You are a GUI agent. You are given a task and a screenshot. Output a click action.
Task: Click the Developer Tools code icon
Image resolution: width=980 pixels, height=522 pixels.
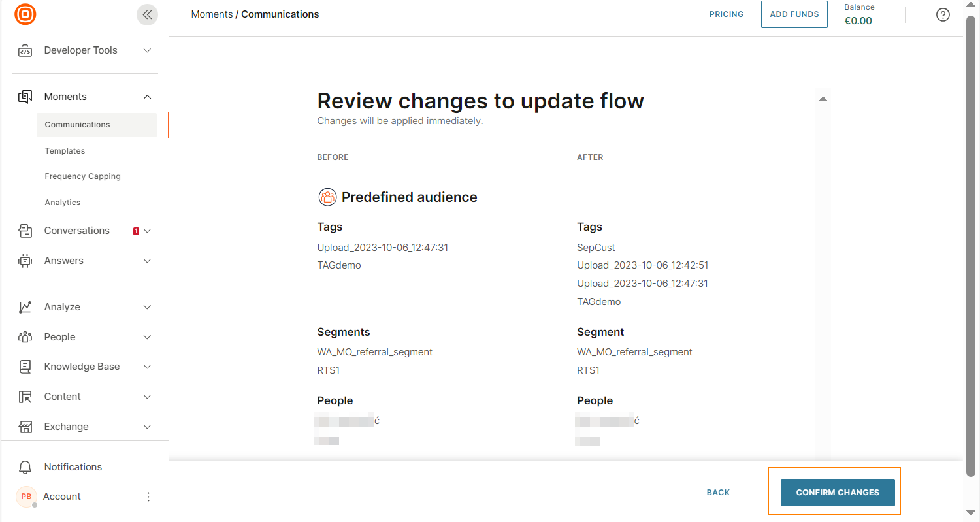pyautogui.click(x=25, y=51)
